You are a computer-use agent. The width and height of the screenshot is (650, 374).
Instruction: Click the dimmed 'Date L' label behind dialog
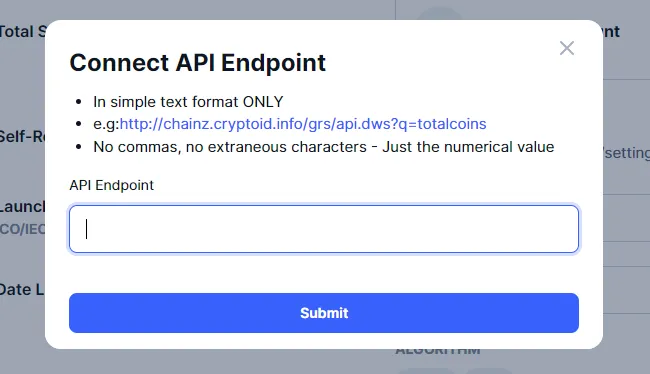(22, 289)
